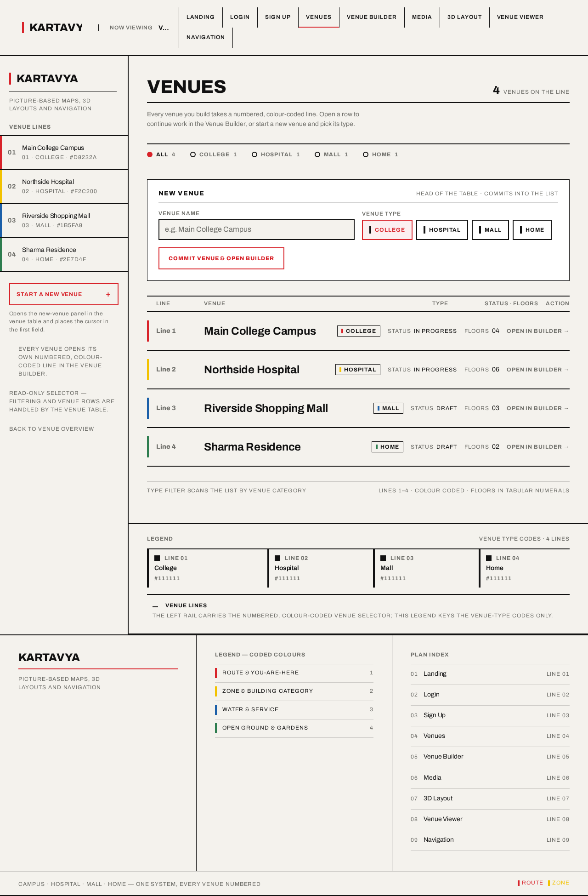Click the Northside Hospital title in the venue table
The height and width of the screenshot is (896, 588).
tap(252, 370)
